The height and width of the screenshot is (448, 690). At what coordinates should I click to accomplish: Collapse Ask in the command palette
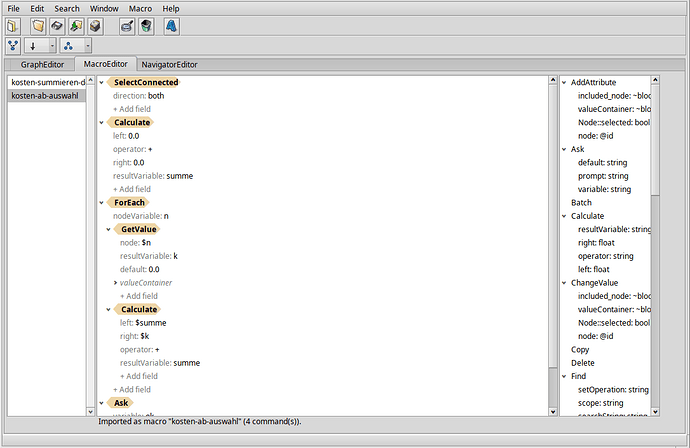pos(564,149)
